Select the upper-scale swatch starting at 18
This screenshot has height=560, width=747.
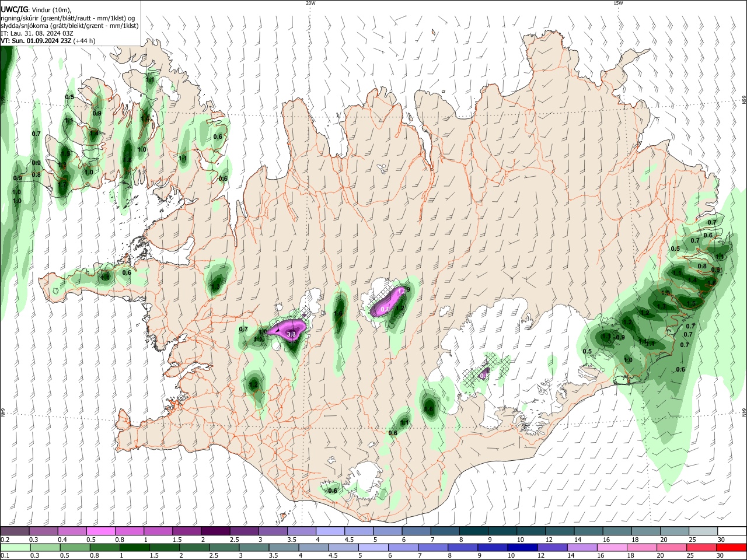645,531
